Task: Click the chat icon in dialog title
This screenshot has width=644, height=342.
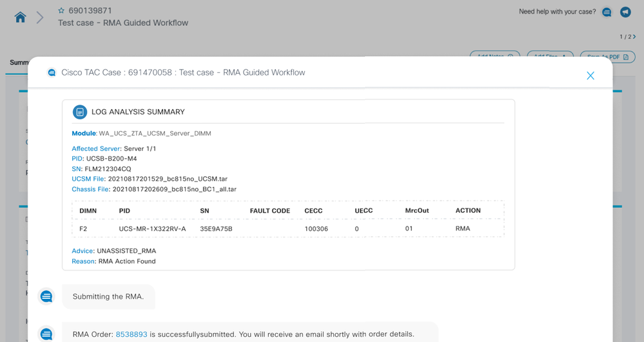Action: click(x=52, y=73)
